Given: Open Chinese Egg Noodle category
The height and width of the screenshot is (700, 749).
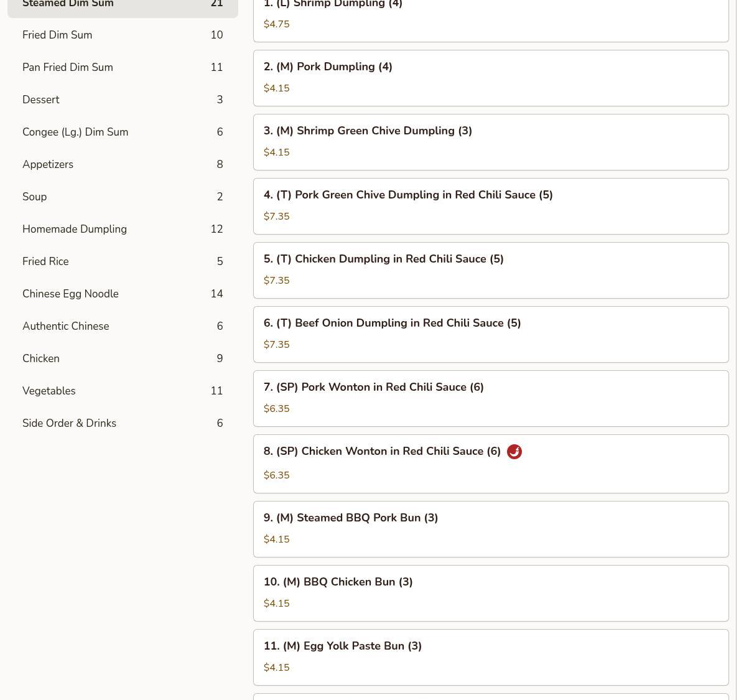Looking at the screenshot, I should click(123, 294).
